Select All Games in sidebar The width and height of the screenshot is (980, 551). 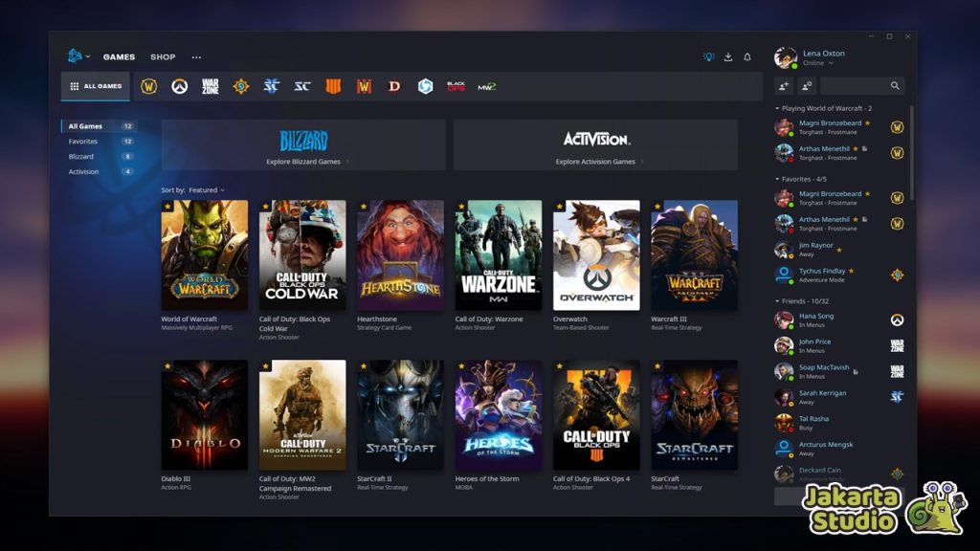point(99,126)
